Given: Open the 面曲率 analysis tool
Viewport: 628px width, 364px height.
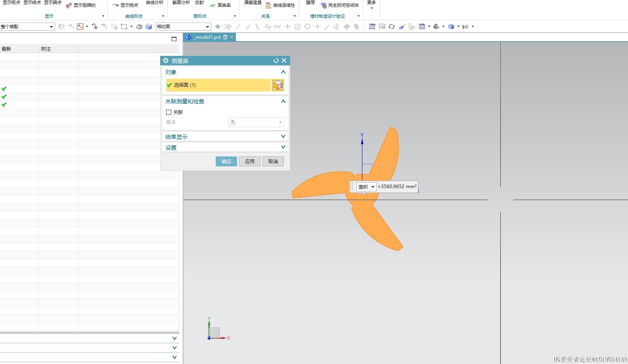Looking at the screenshot, I should 220,5.
